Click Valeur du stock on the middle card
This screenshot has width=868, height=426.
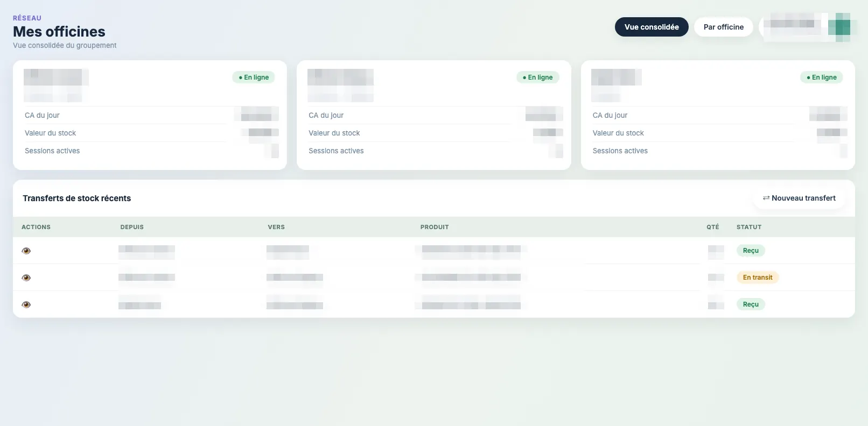[334, 133]
